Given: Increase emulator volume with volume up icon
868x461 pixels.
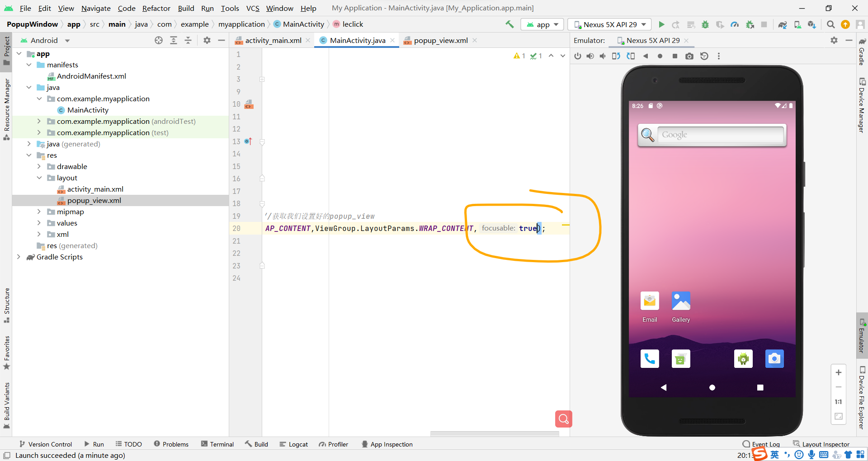Looking at the screenshot, I should (590, 56).
